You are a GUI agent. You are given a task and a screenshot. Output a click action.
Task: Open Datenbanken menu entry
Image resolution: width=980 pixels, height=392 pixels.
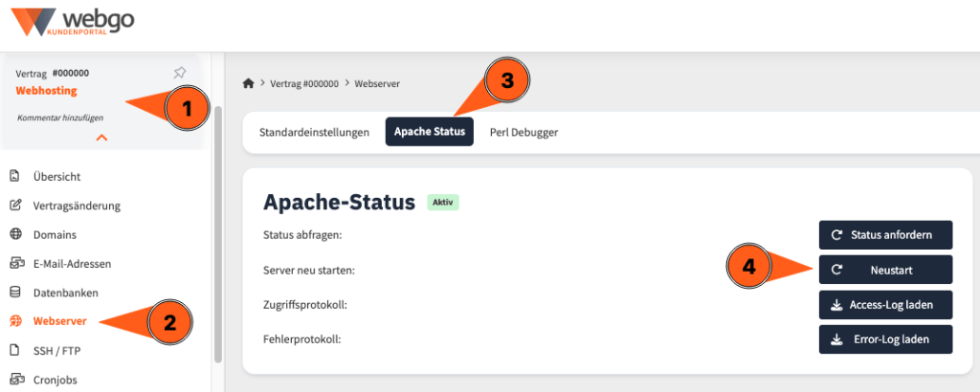click(x=66, y=293)
